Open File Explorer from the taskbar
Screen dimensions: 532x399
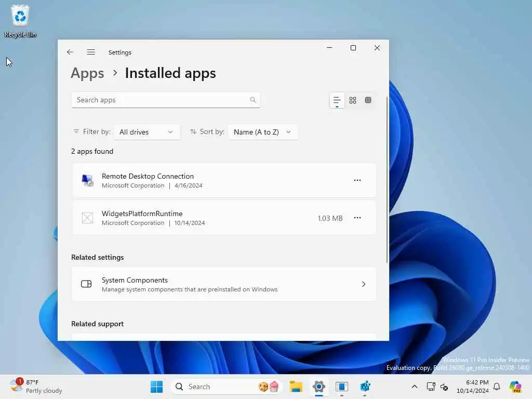(296, 387)
